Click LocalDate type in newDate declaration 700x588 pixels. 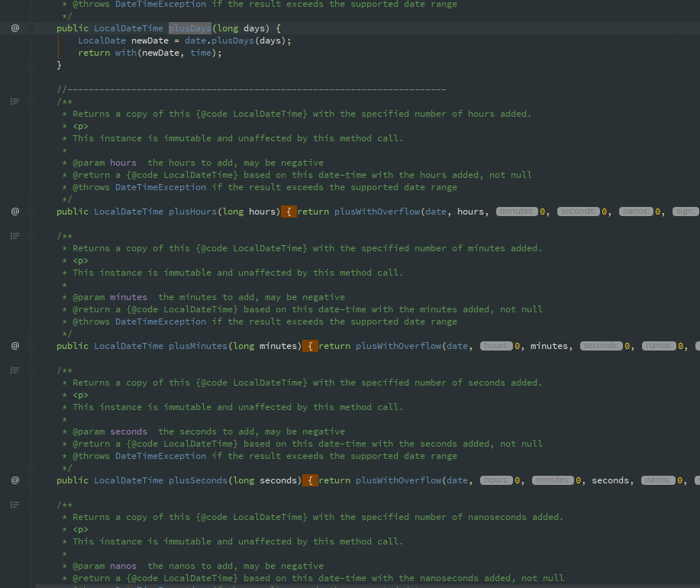pyautogui.click(x=102, y=40)
